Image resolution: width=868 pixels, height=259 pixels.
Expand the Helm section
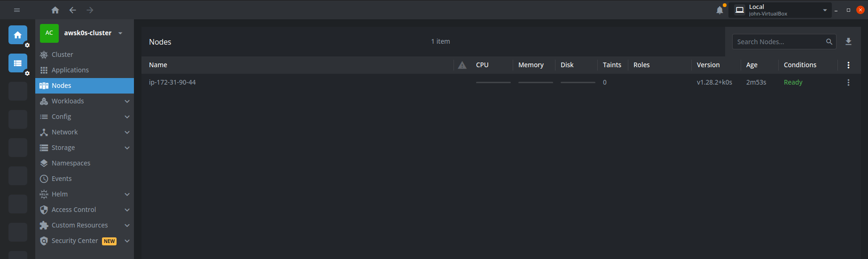(127, 194)
